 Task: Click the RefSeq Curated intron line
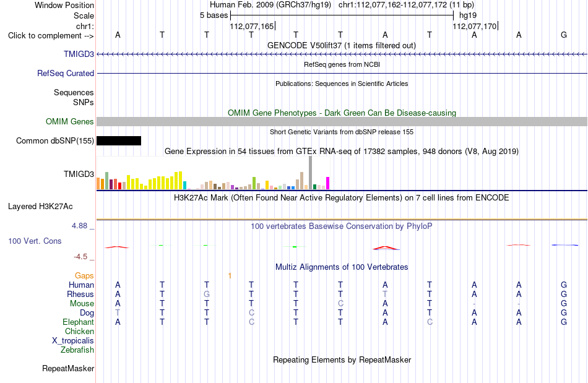tap(342, 74)
